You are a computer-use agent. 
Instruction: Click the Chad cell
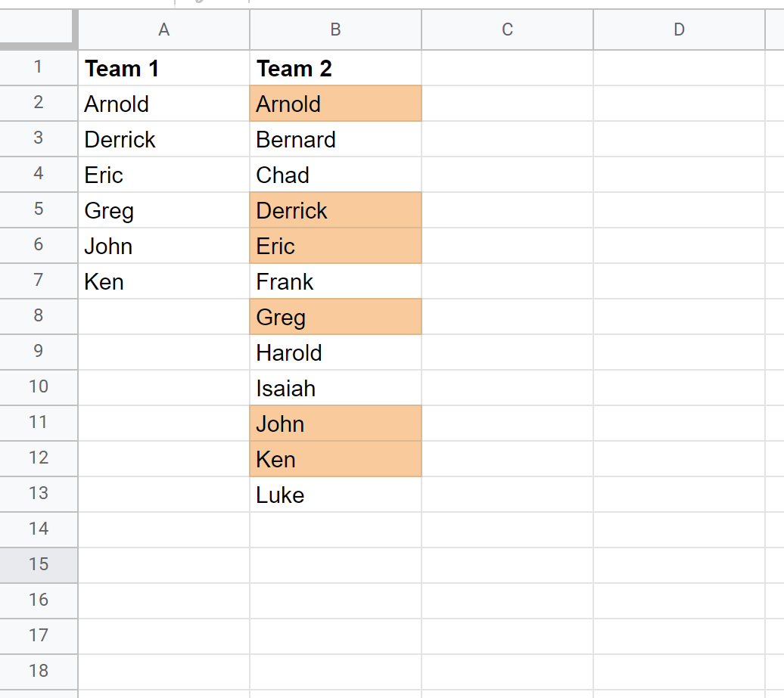(335, 175)
